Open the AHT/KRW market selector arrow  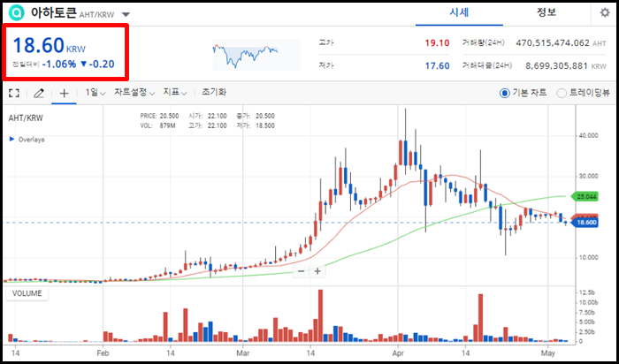point(126,15)
